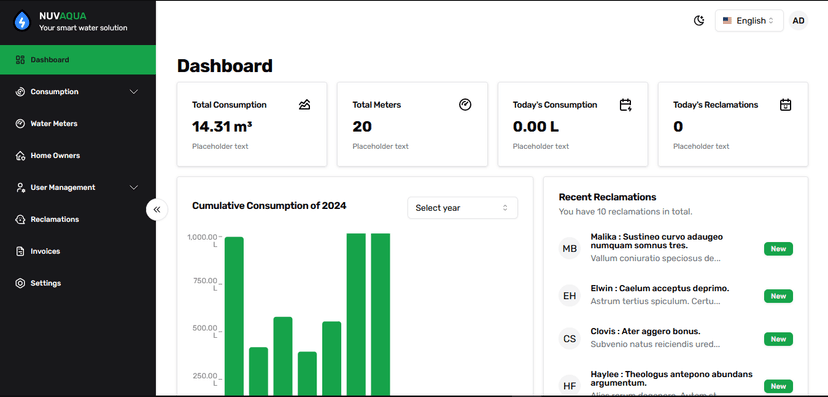Click the Total Meters gauge icon
828x397 pixels.
465,105
